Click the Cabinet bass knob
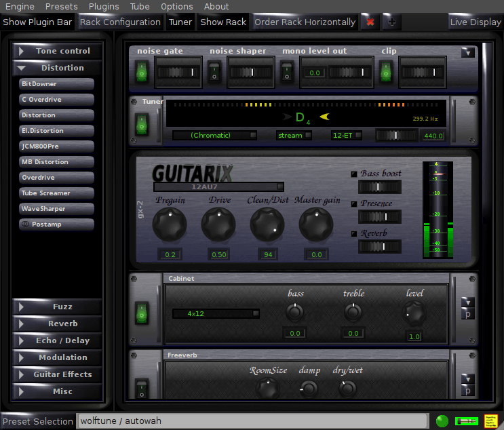This screenshot has height=430, width=504. click(x=295, y=313)
